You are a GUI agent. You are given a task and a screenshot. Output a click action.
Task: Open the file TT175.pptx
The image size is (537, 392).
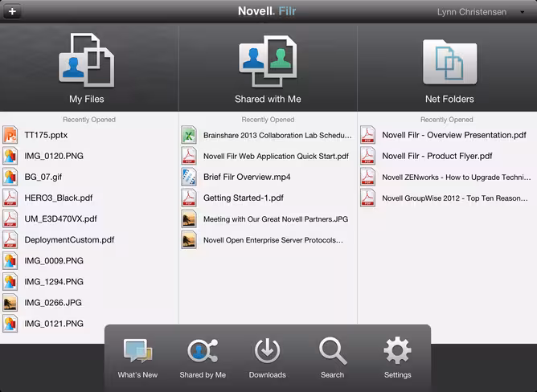pos(46,135)
